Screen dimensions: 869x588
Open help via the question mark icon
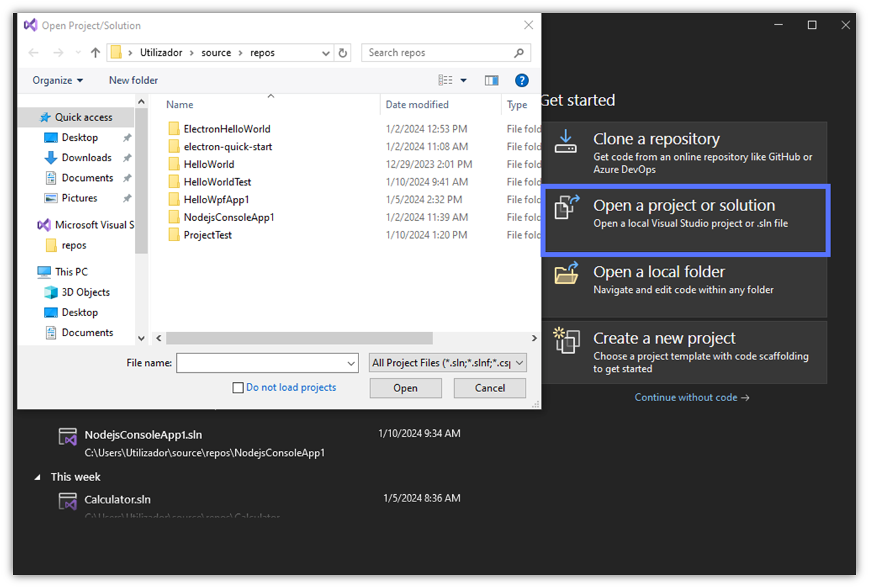(522, 80)
